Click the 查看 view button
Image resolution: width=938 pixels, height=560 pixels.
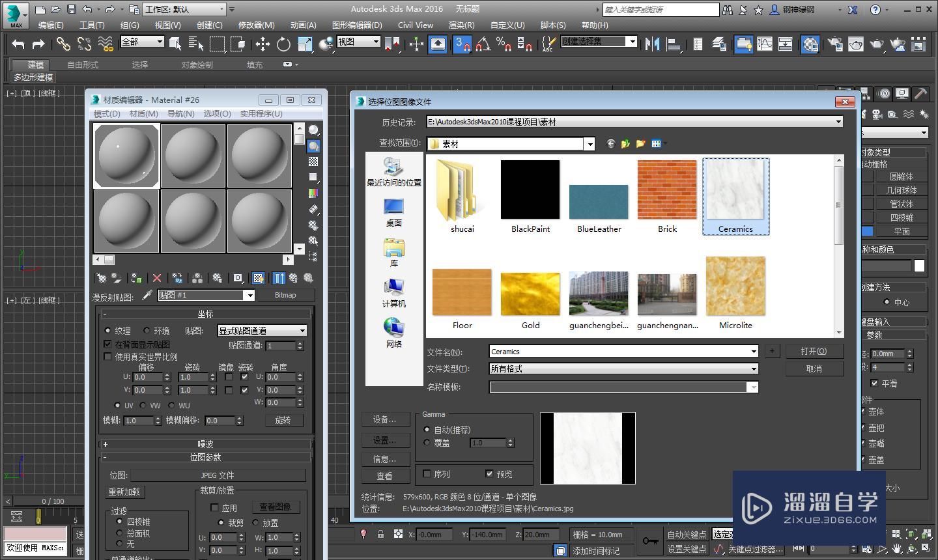coord(384,477)
